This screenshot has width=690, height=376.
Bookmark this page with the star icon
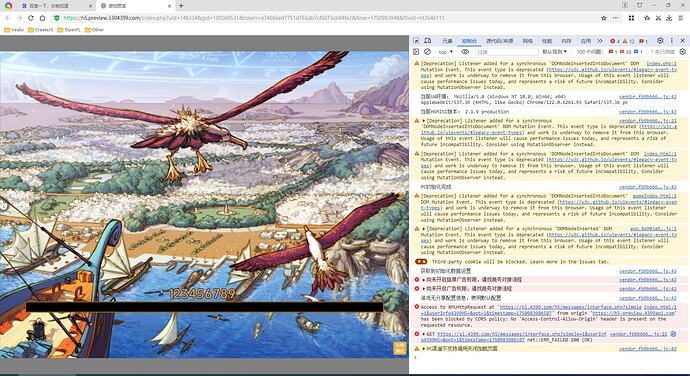tap(604, 18)
